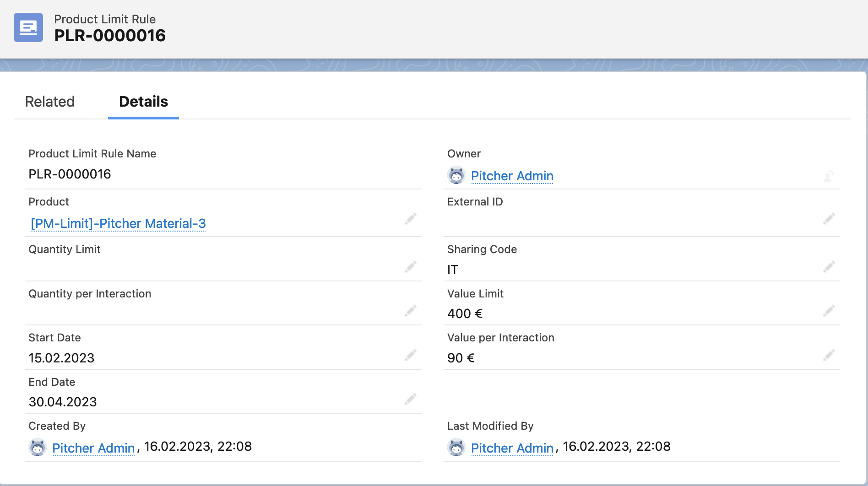Viewport: 868px width, 486px height.
Task: Click the Product Limit Rule object icon
Action: [28, 27]
